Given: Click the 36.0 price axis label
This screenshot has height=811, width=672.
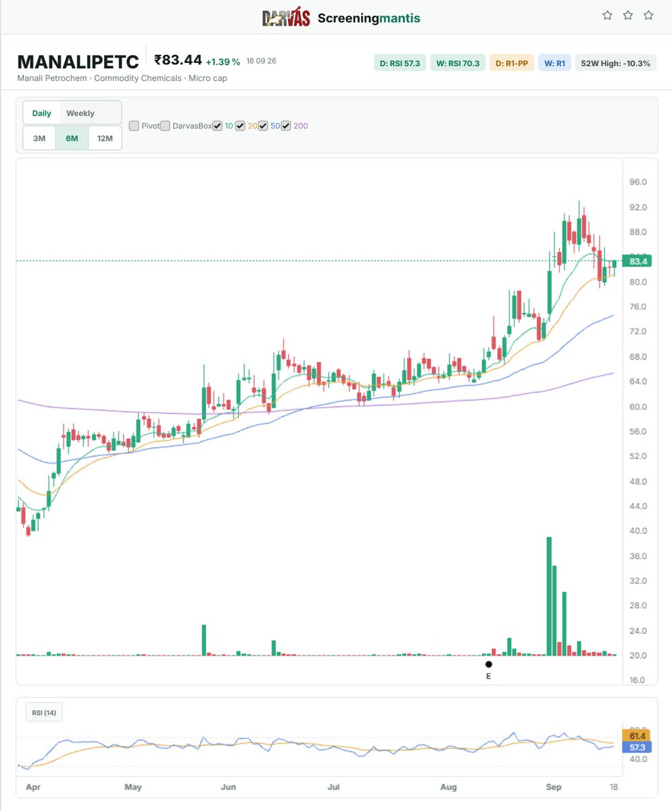Looking at the screenshot, I should pos(639,556).
